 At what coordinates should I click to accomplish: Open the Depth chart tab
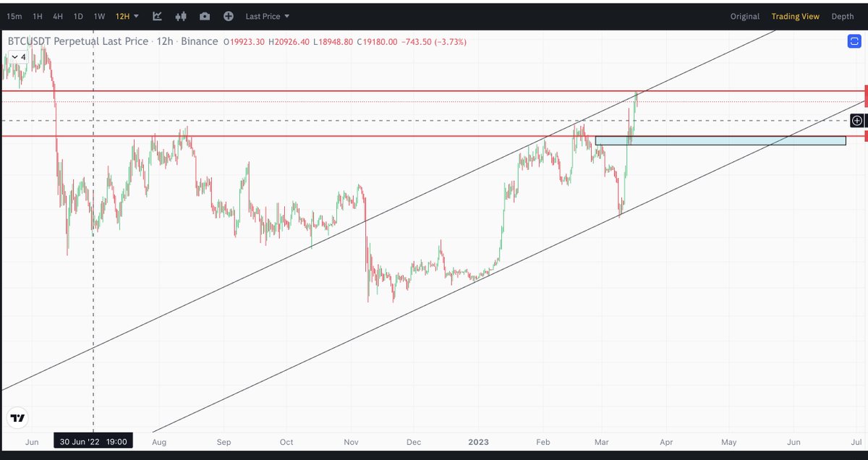[x=843, y=16]
